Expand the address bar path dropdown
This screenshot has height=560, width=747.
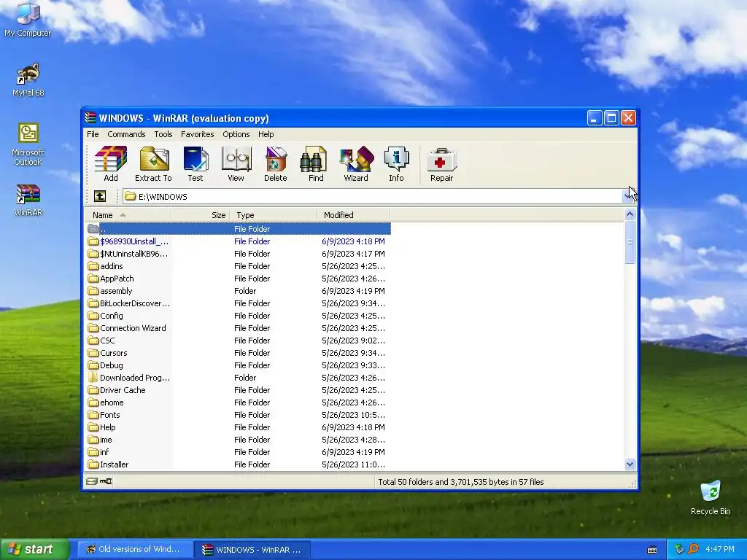pos(627,196)
